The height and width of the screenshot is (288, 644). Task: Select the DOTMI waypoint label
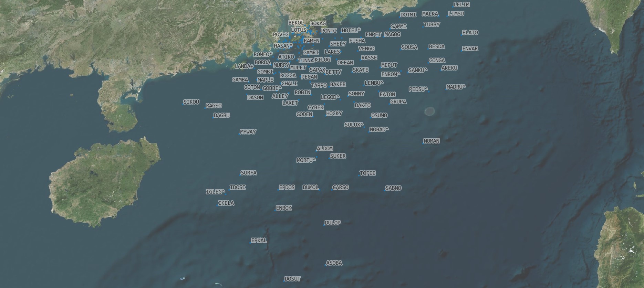(x=408, y=15)
